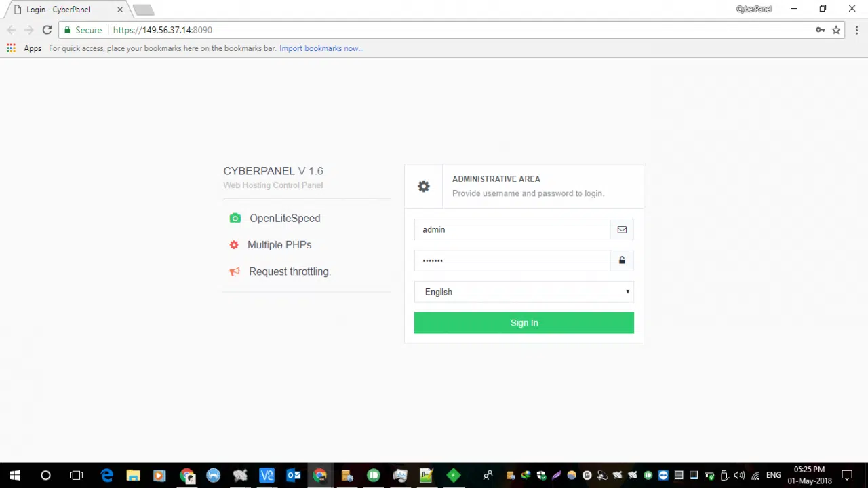
Task: Click the Request throttling feature text
Action: click(x=290, y=271)
